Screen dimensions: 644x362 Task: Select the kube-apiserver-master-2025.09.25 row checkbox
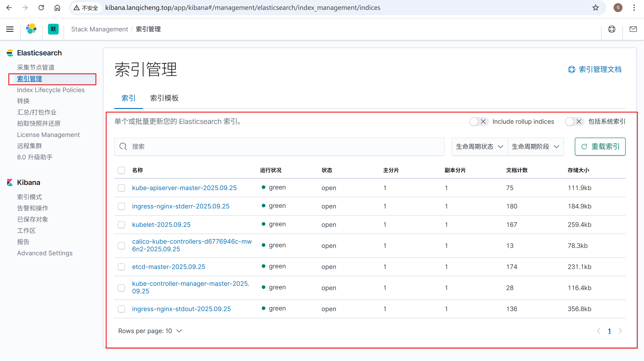point(122,188)
